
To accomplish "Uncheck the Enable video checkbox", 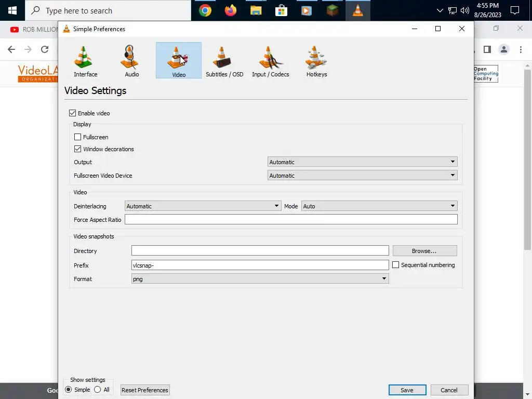I will click(x=72, y=113).
